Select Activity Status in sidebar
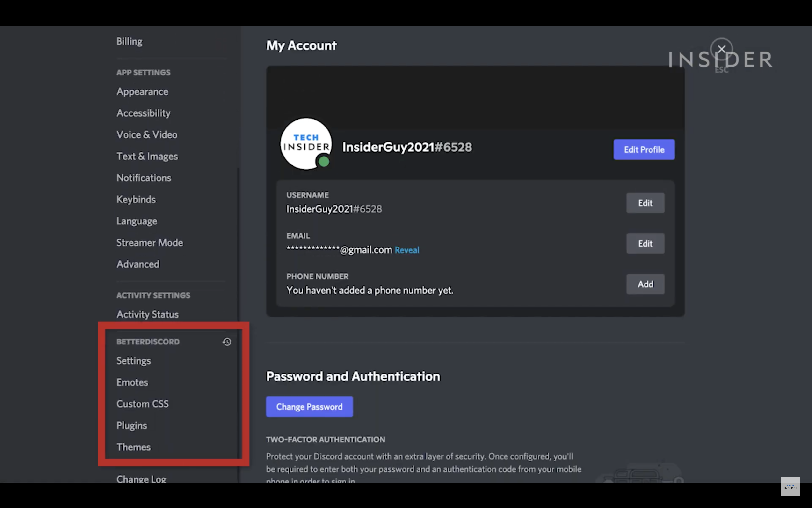 pyautogui.click(x=148, y=314)
